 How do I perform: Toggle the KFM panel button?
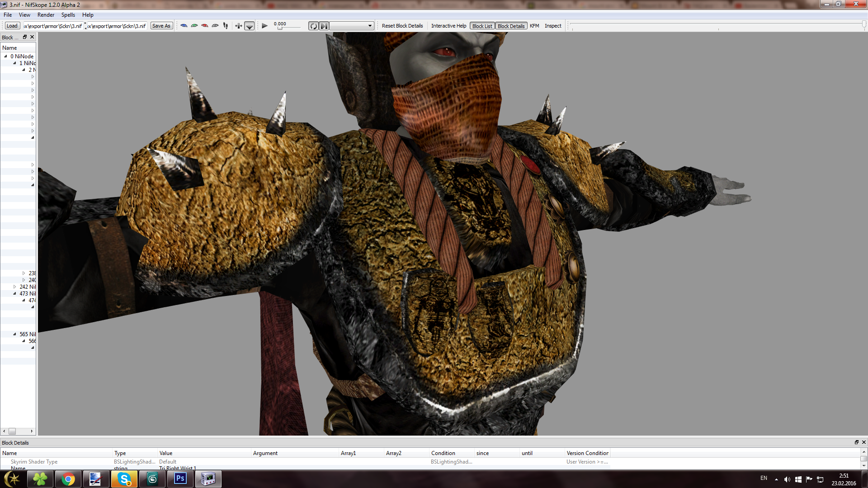(534, 26)
